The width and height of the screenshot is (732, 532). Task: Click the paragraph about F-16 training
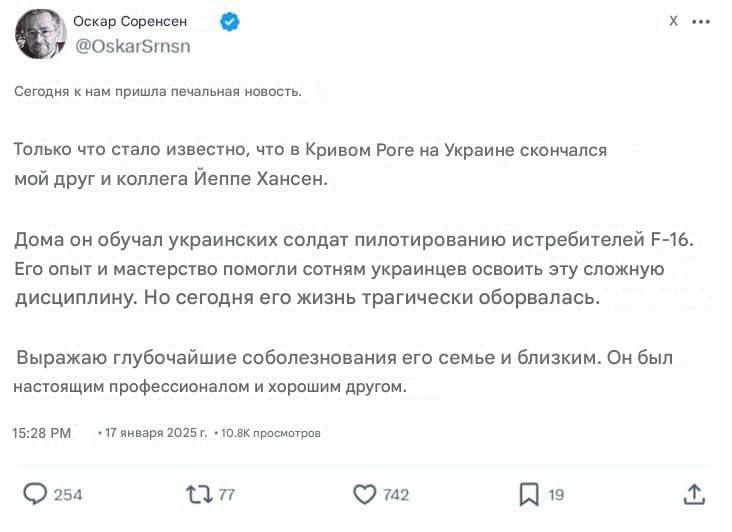[353, 269]
